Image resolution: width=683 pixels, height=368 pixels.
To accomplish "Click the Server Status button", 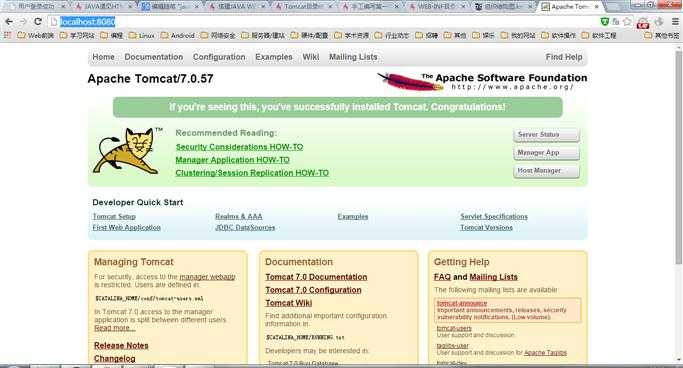I will click(546, 135).
